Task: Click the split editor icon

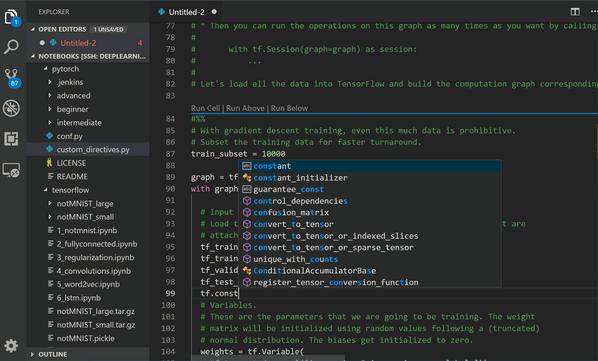Action: pyautogui.click(x=575, y=12)
